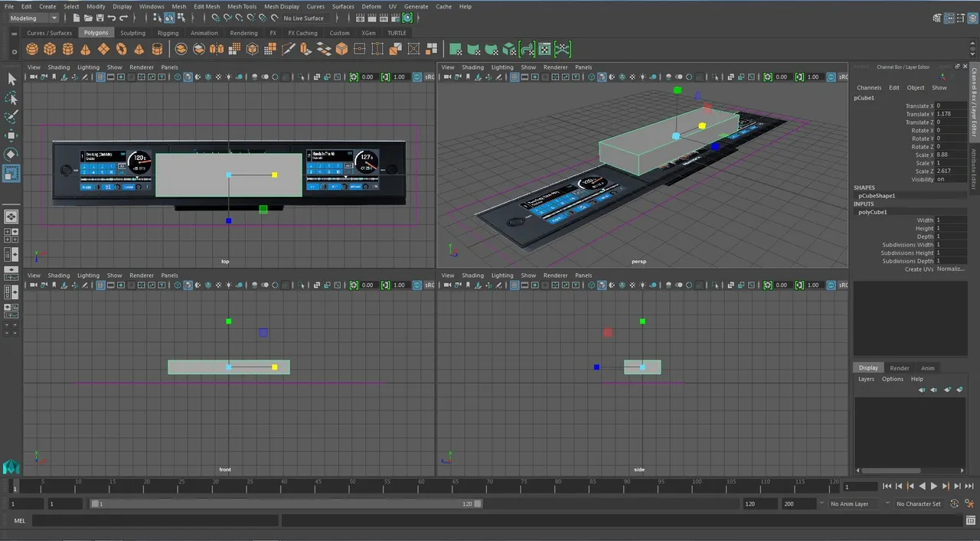
Task: Create a polygon cone from the shelf
Action: coord(85,49)
